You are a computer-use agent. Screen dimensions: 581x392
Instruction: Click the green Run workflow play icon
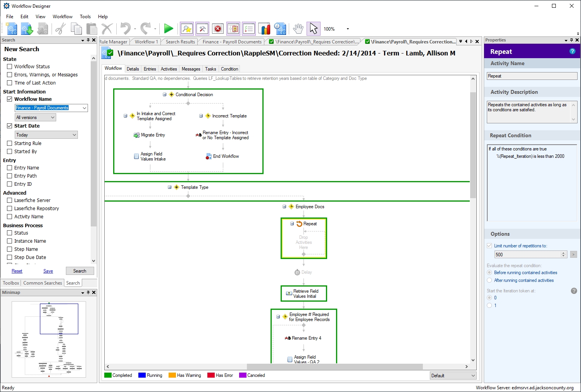tap(168, 29)
